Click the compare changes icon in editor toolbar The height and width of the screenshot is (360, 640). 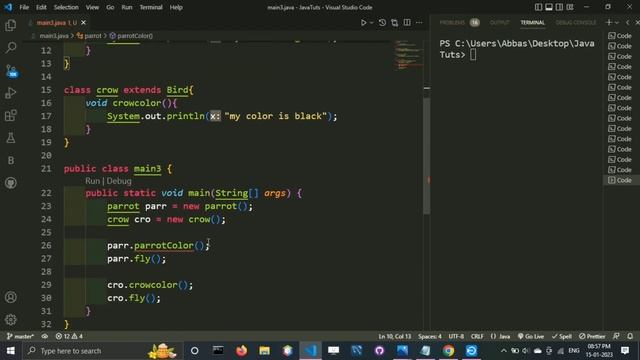394,23
